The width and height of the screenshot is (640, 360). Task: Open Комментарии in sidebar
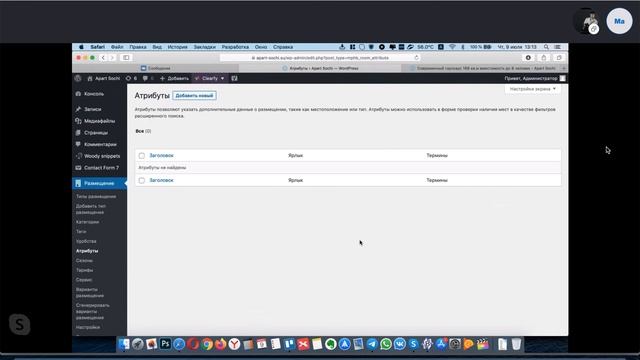pos(99,144)
